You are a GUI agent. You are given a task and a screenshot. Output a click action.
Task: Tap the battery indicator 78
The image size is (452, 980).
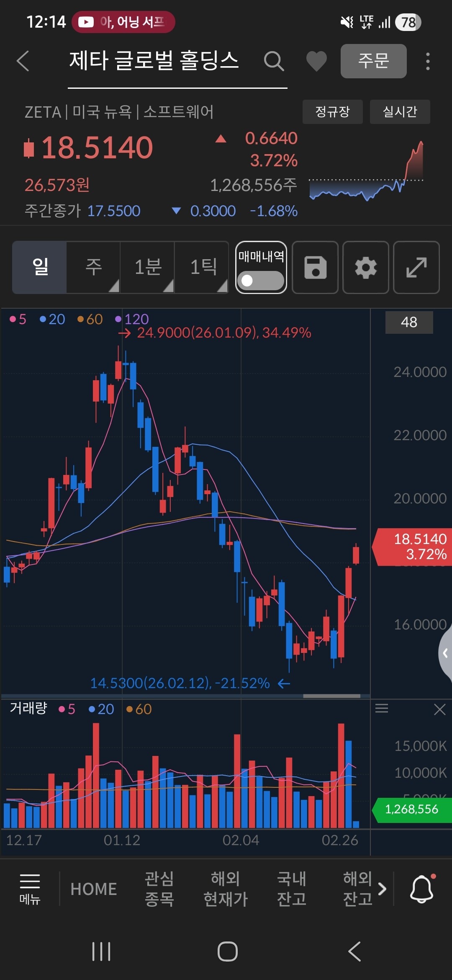tap(408, 22)
